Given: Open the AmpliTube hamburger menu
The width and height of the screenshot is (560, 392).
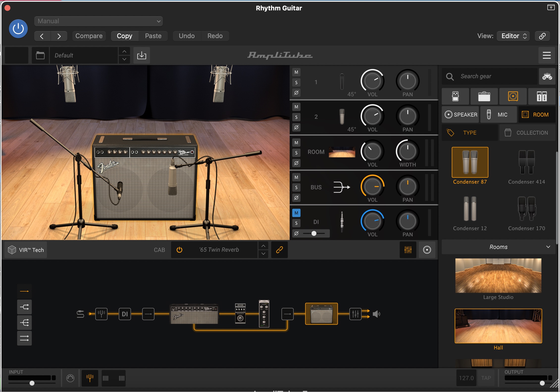Looking at the screenshot, I should coord(547,55).
